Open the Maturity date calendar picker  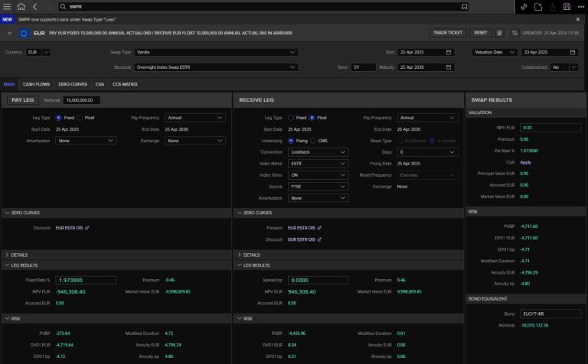coord(449,67)
